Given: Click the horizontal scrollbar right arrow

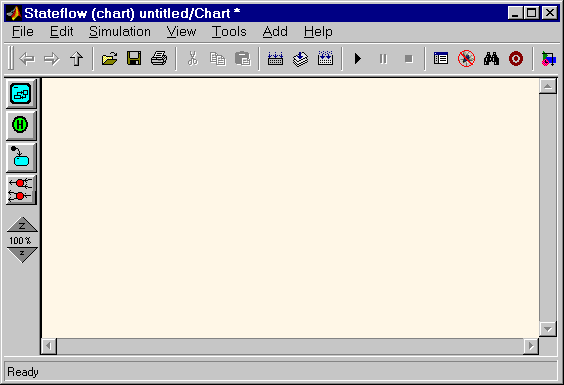Looking at the screenshot, I should pyautogui.click(x=531, y=346).
